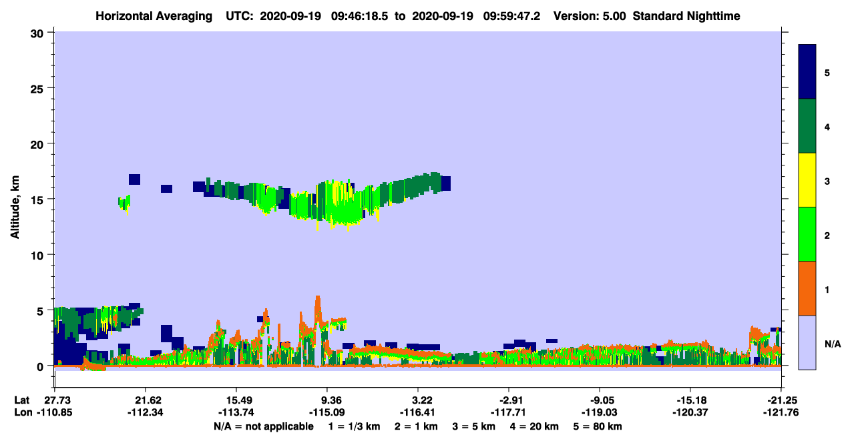The height and width of the screenshot is (445, 868).
Task: Click the longitude value -117.71
Action: 509,412
